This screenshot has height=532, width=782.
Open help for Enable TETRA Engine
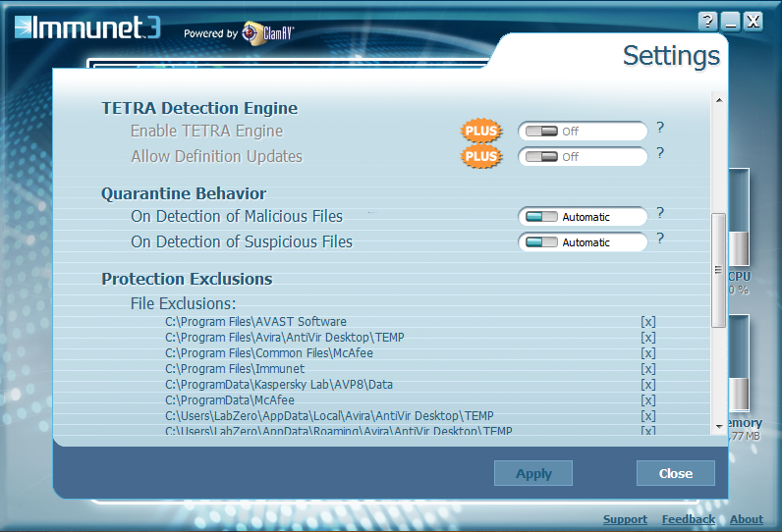[x=660, y=128]
